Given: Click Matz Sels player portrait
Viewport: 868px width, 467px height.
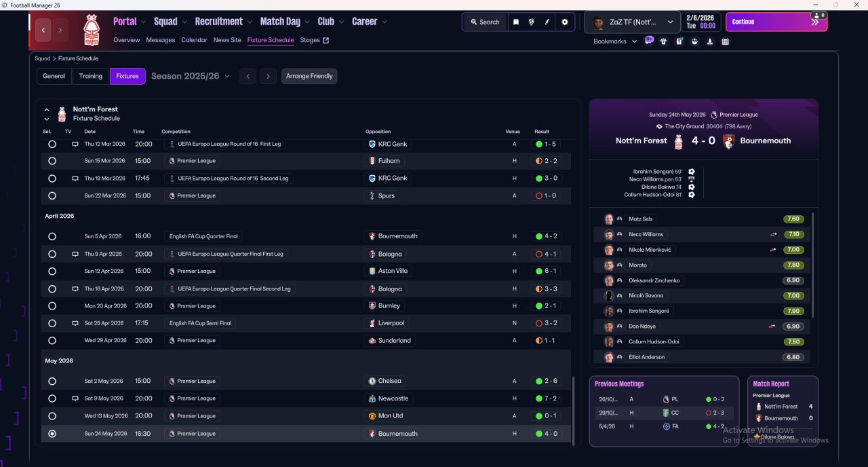Looking at the screenshot, I should click(x=609, y=219).
